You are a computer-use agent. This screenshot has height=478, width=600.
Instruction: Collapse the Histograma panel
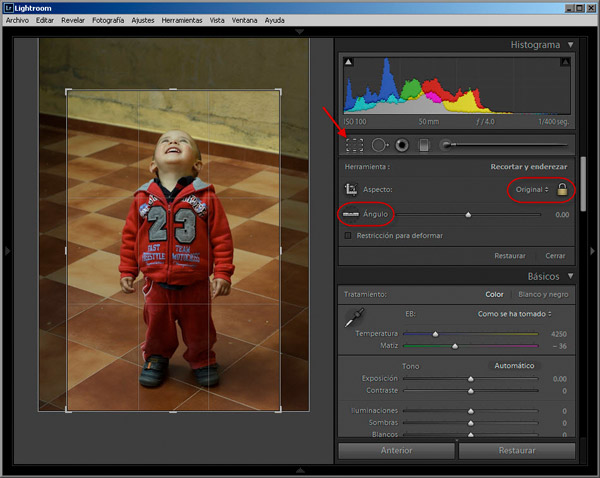(x=571, y=45)
